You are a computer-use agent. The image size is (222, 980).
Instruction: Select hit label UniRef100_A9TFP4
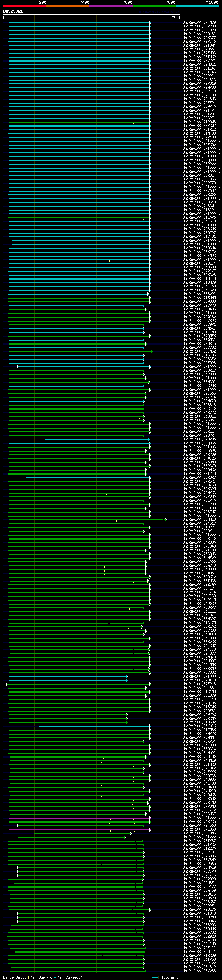(x=199, y=110)
